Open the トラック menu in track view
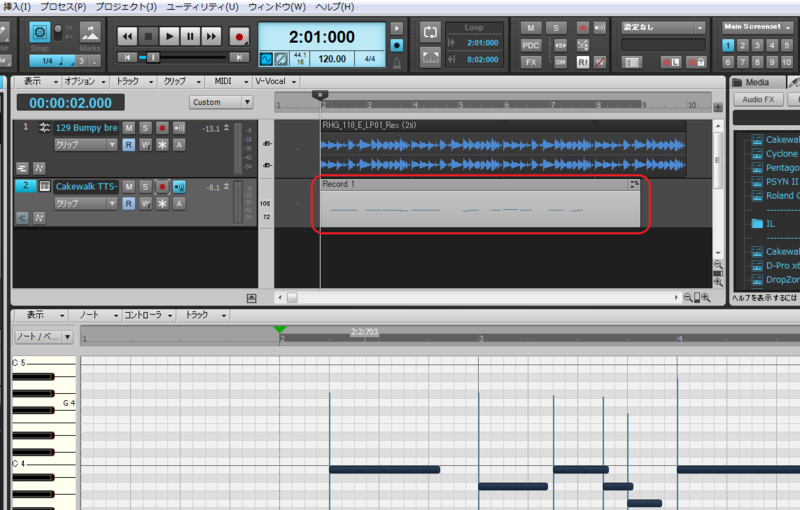 (x=134, y=81)
